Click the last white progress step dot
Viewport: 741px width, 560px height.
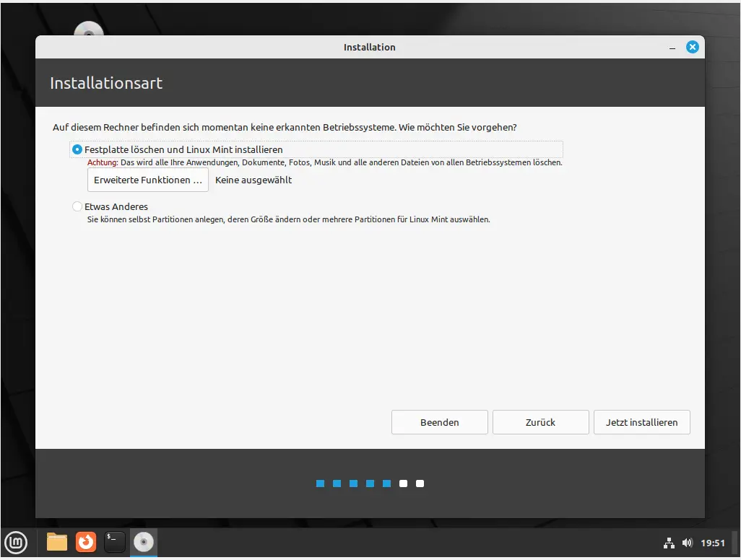pyautogui.click(x=420, y=484)
